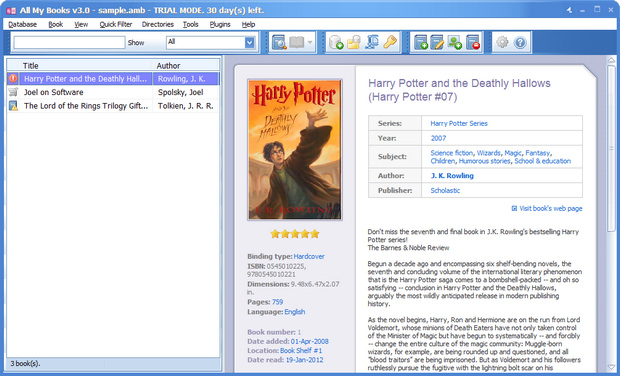Click the English language link
The height and width of the screenshot is (376, 620).
(x=295, y=312)
